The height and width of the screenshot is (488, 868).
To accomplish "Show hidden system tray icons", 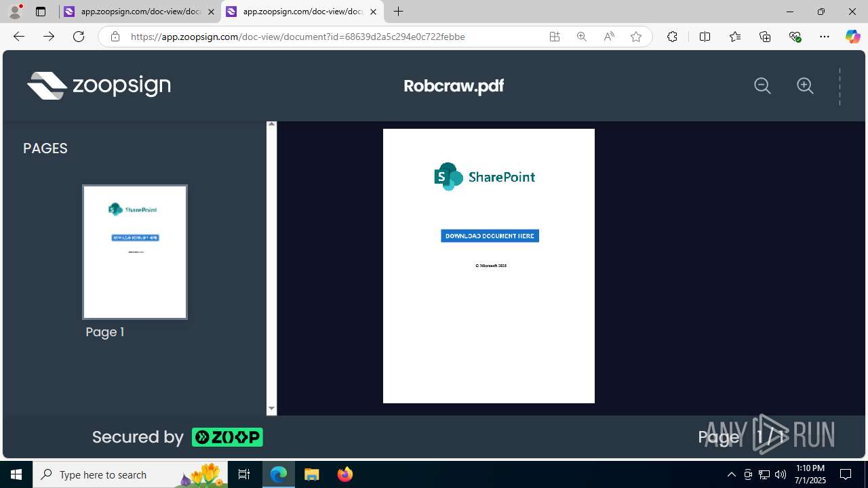I will [x=731, y=474].
